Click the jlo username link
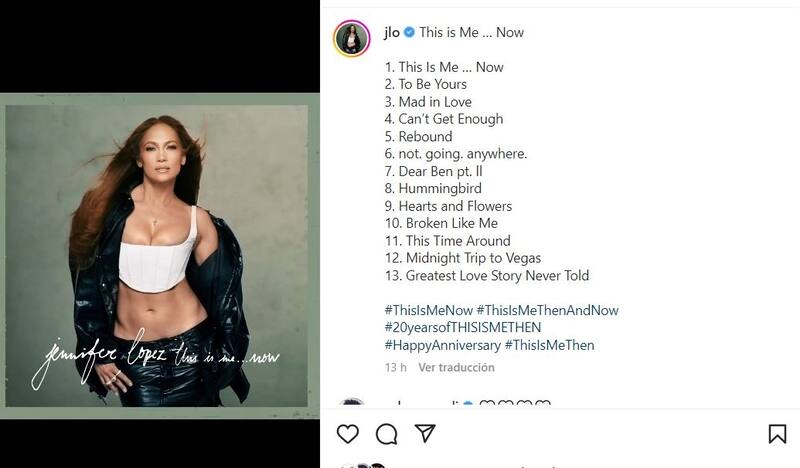Image resolution: width=800 pixels, height=468 pixels. [x=392, y=32]
